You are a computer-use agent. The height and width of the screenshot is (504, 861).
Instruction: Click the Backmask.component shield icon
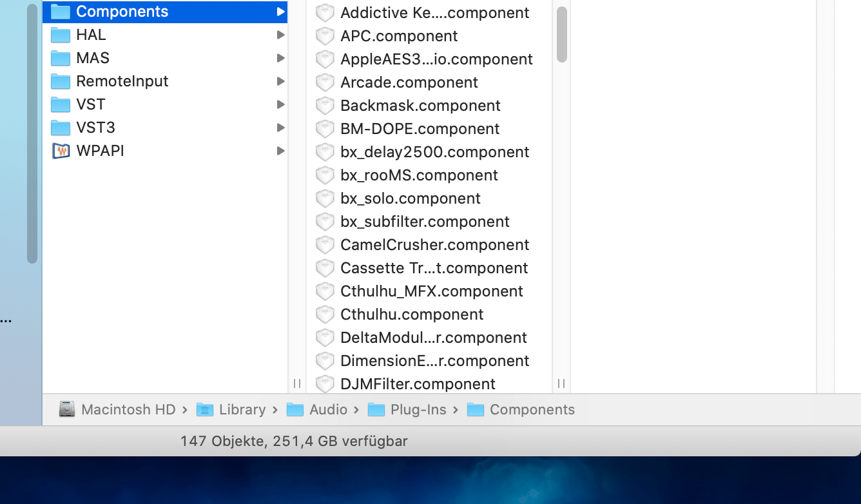point(325,106)
